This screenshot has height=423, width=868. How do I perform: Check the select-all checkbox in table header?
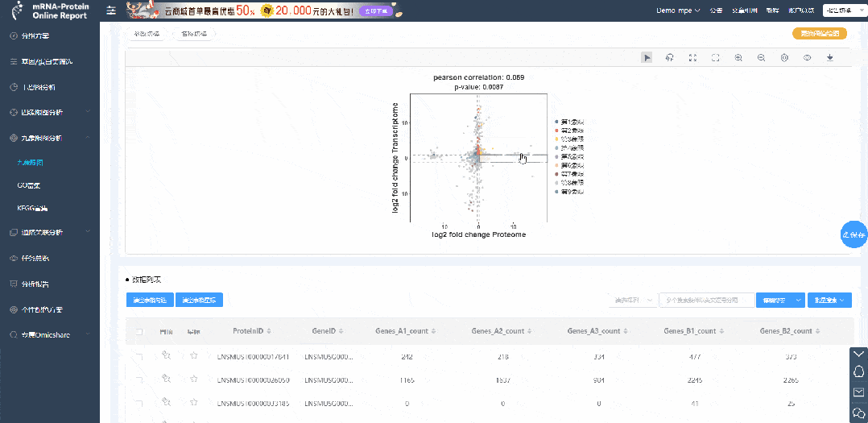pyautogui.click(x=139, y=331)
